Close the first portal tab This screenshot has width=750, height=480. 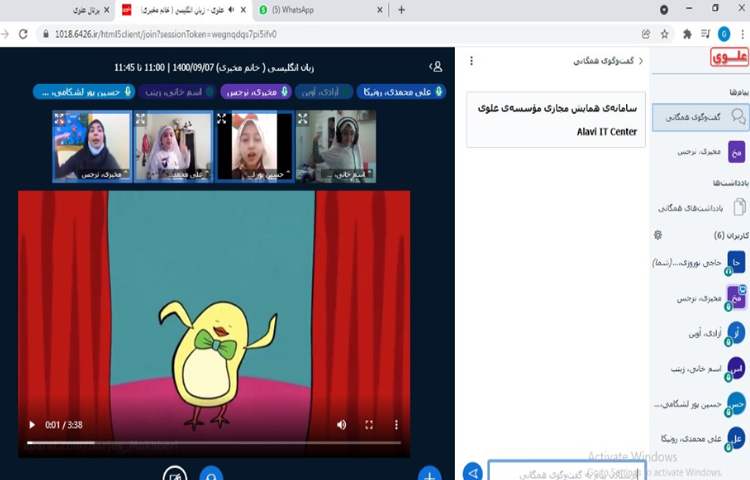pos(106,10)
